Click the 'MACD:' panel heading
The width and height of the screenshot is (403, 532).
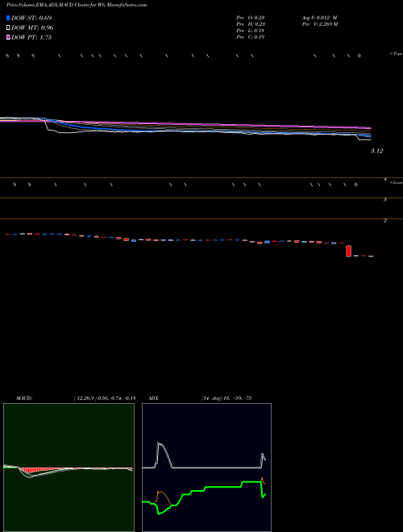(x=24, y=398)
